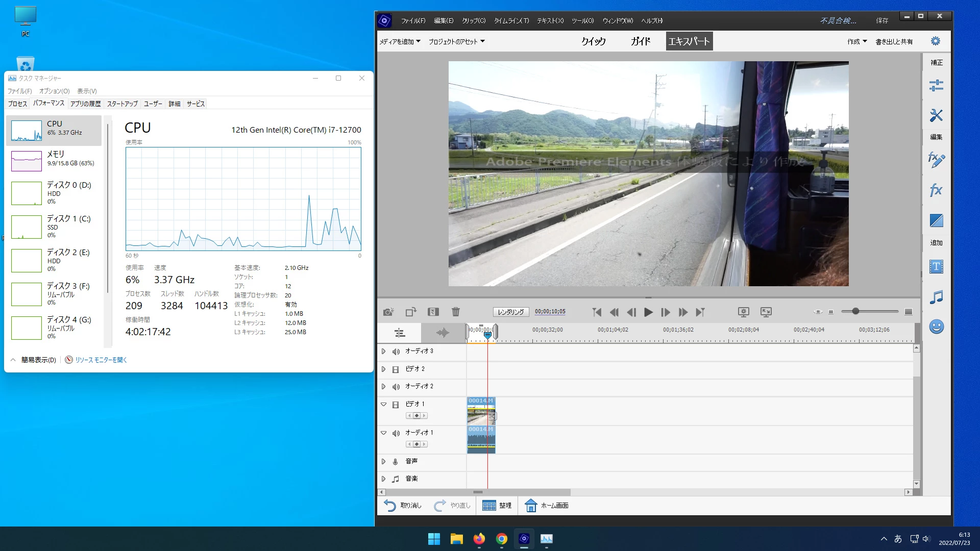Open the music note audio panel
The height and width of the screenshot is (551, 980).
pos(936,297)
